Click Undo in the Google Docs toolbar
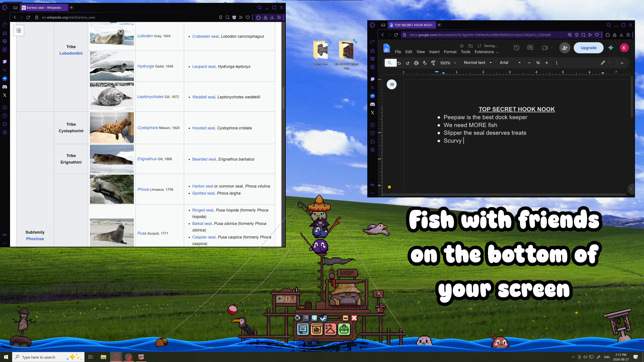The image size is (644, 362). (x=399, y=63)
